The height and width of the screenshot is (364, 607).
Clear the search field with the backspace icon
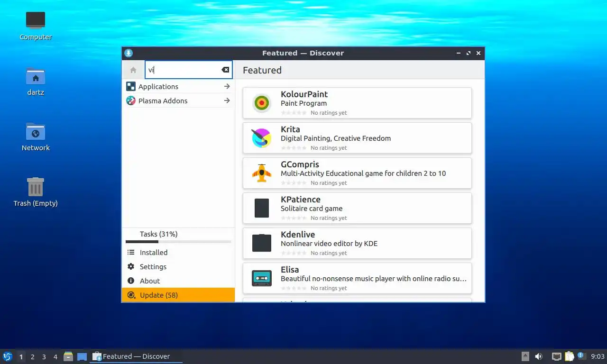(225, 70)
